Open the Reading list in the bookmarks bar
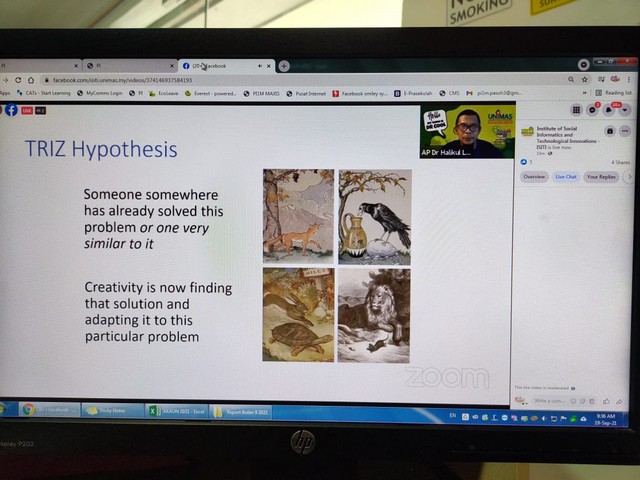The image size is (640, 480). coord(615,93)
